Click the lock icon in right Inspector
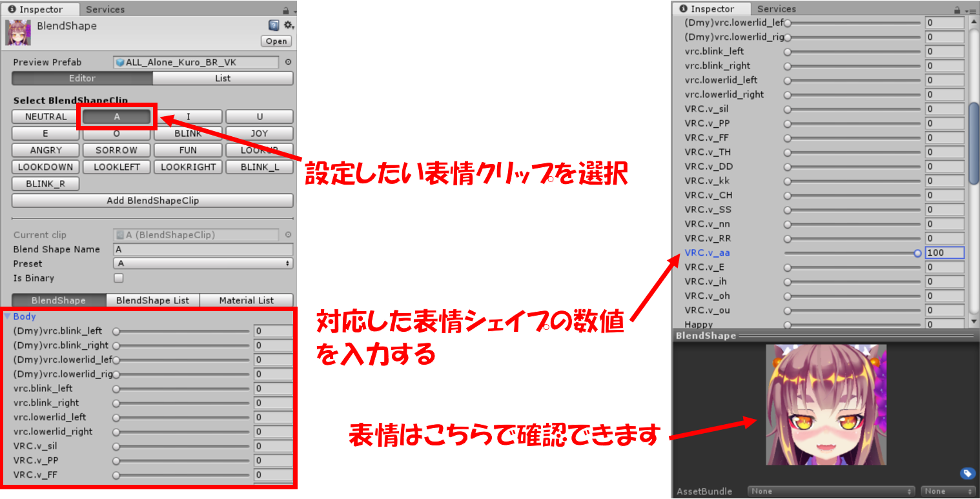Viewport: 980px width, 499px height. tap(957, 10)
